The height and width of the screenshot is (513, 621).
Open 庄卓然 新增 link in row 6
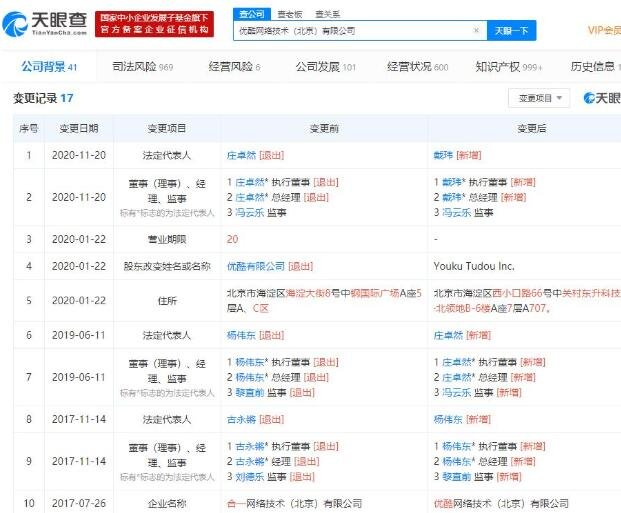click(x=448, y=336)
